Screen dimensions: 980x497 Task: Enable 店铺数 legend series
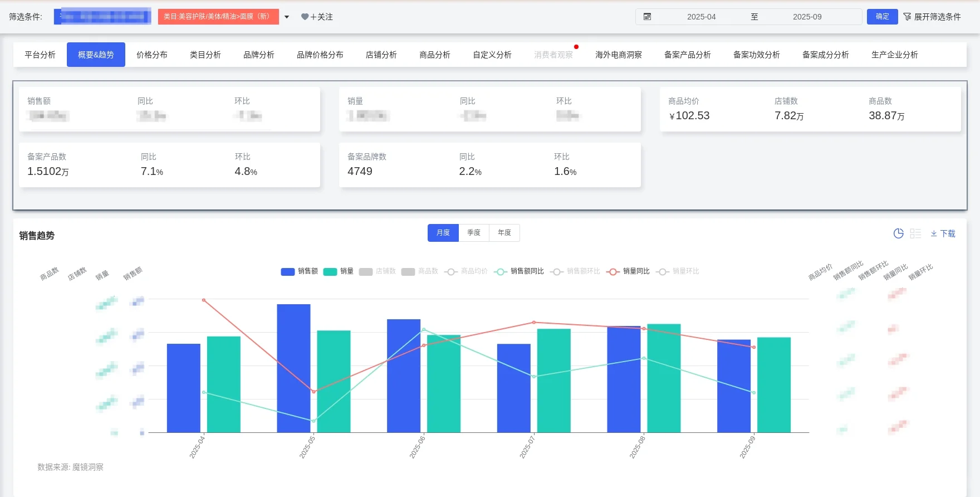(x=378, y=271)
